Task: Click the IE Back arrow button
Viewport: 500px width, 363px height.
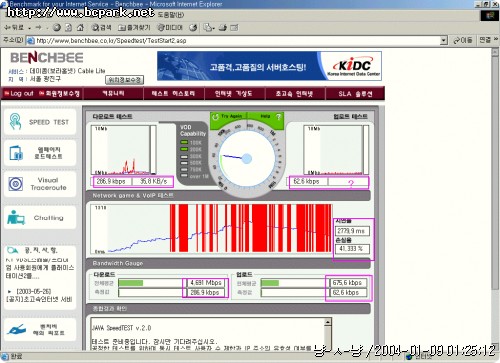Action: tap(13, 28)
